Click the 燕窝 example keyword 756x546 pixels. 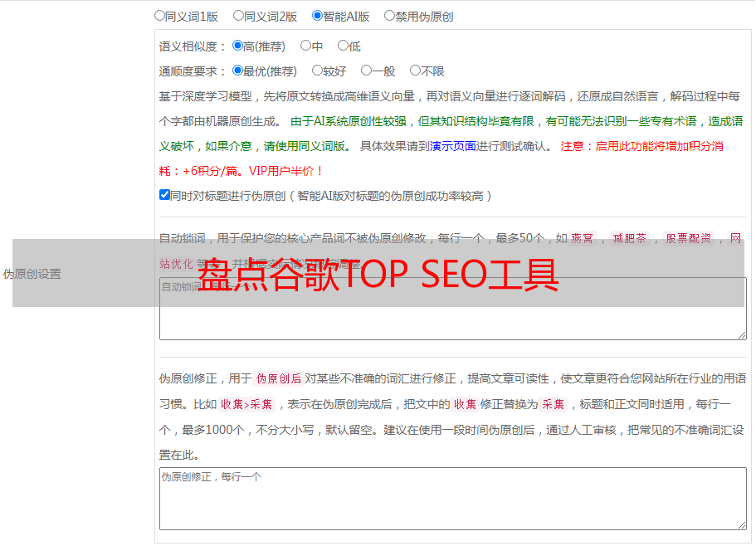(582, 238)
